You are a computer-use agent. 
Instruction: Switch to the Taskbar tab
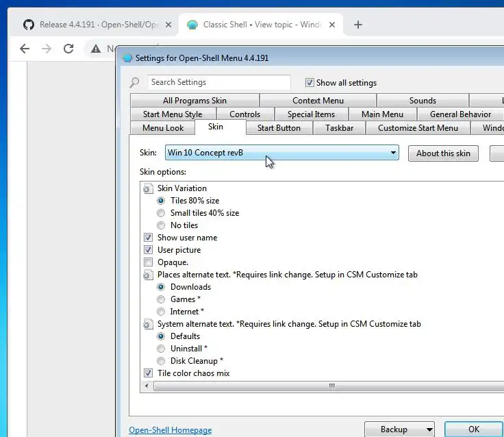tap(339, 128)
